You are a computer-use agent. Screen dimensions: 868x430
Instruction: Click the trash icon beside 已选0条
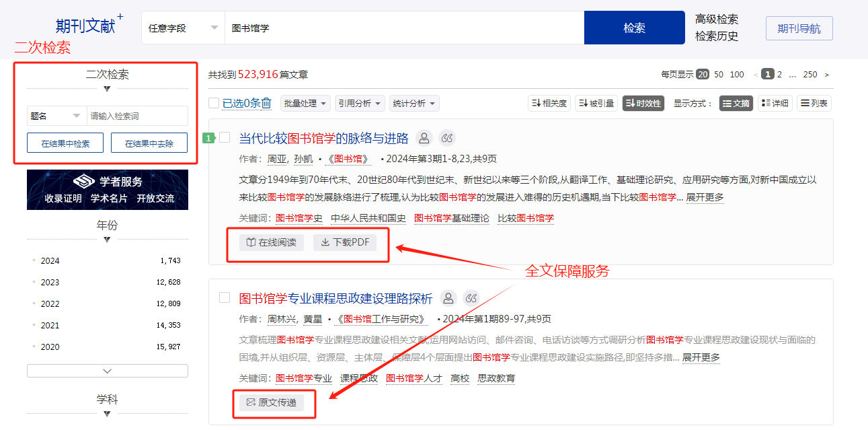point(266,103)
